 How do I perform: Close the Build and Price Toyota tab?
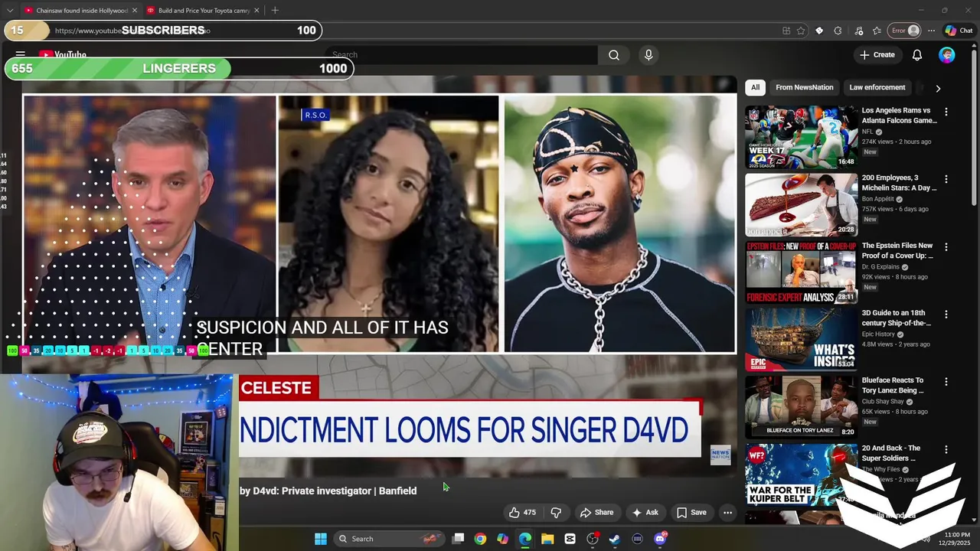coord(256,11)
